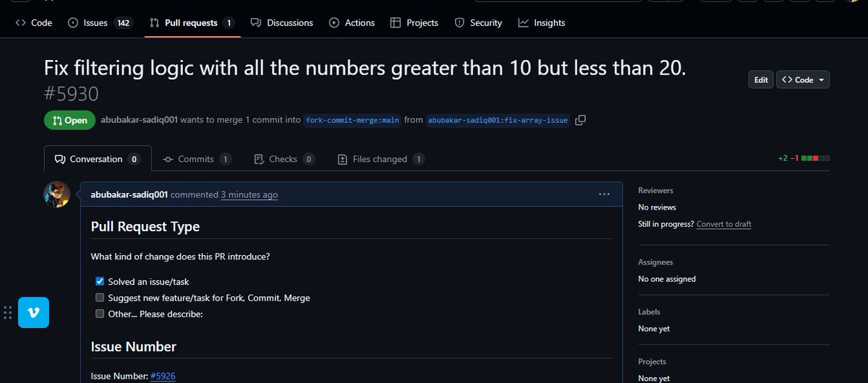Click the Issues count badge 142
Viewport: 868px width, 383px height.
tap(124, 23)
